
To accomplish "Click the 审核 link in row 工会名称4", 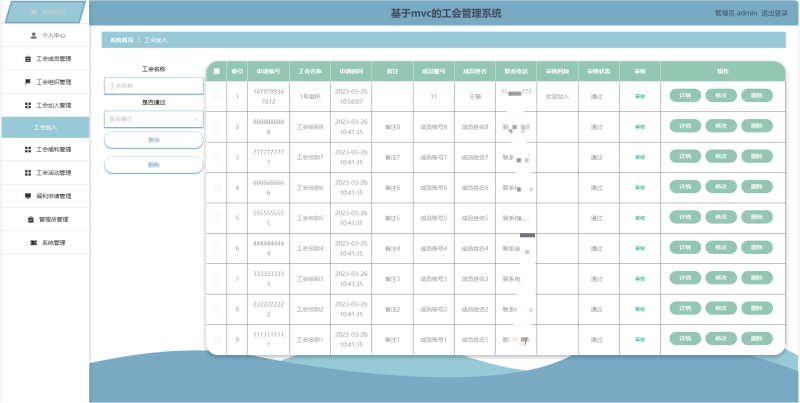I will 640,248.
